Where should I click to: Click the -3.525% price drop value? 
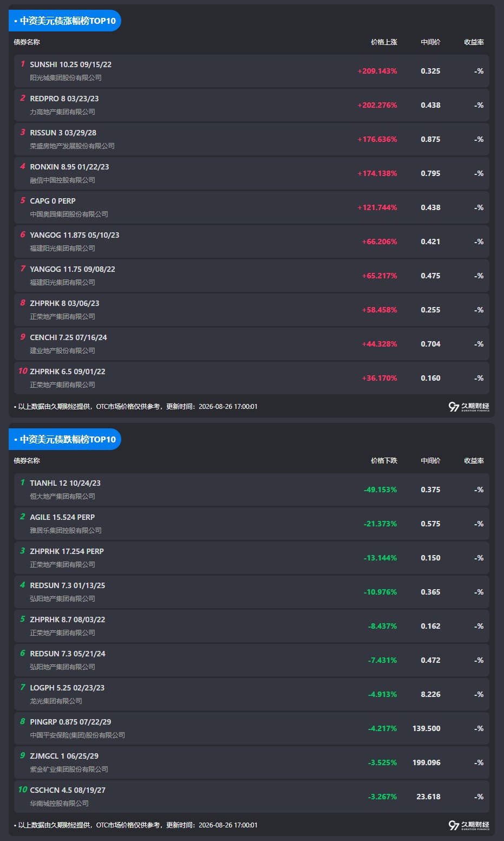[383, 762]
